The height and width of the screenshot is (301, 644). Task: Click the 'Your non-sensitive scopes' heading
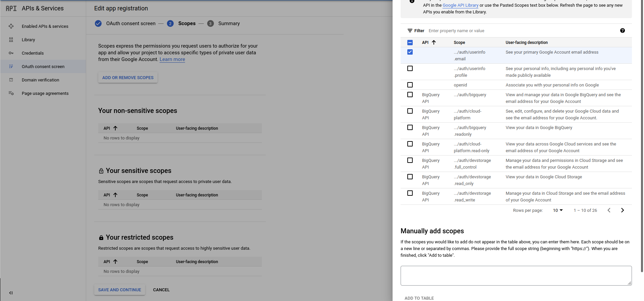(x=137, y=111)
